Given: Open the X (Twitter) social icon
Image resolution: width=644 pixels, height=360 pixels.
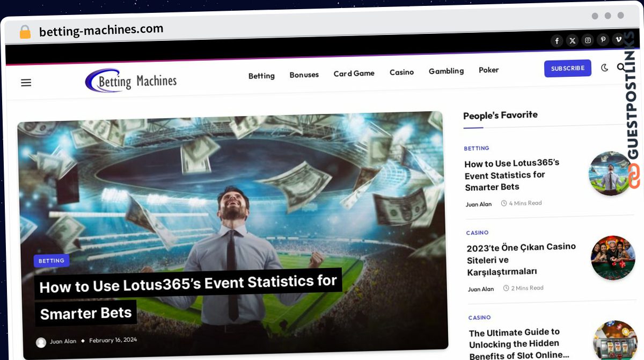Looking at the screenshot, I should tap(573, 41).
